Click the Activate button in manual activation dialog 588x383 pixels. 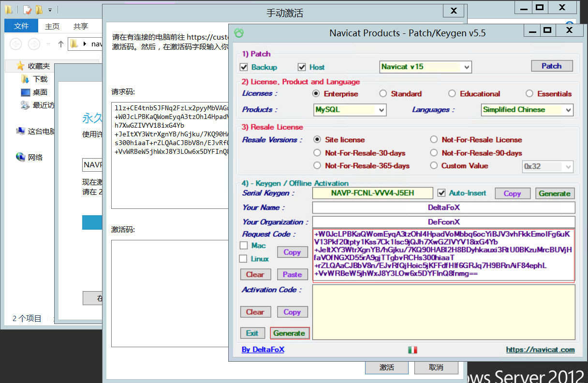pyautogui.click(x=386, y=368)
